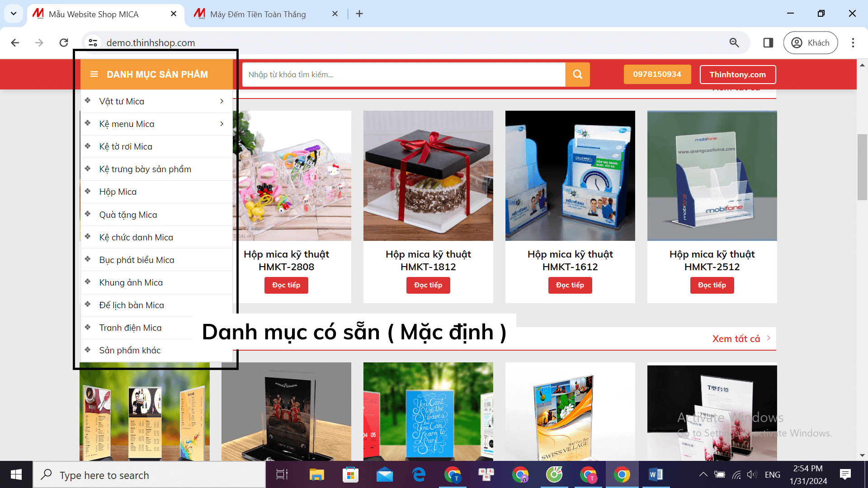Click the orange search magnifier icon
The height and width of the screenshot is (488, 868).
pyautogui.click(x=577, y=74)
